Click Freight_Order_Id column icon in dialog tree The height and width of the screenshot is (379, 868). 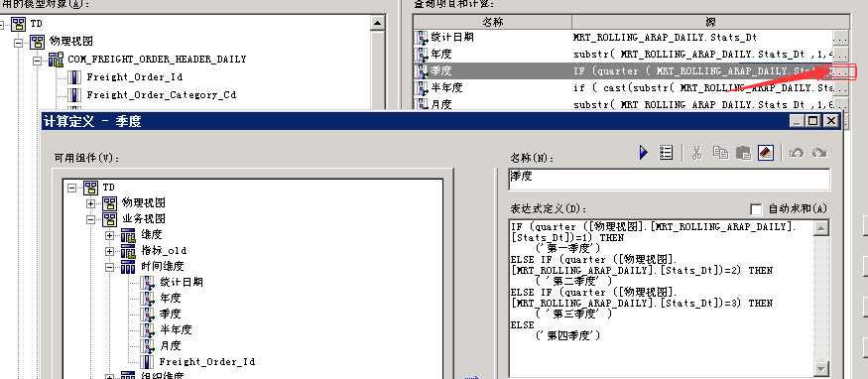coord(147,362)
